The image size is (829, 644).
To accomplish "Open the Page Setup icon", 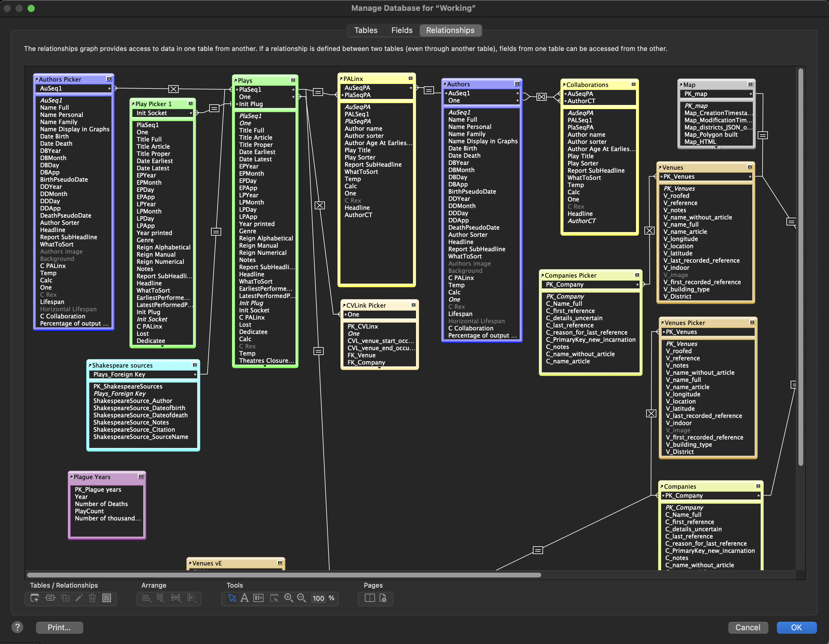I will 383,598.
